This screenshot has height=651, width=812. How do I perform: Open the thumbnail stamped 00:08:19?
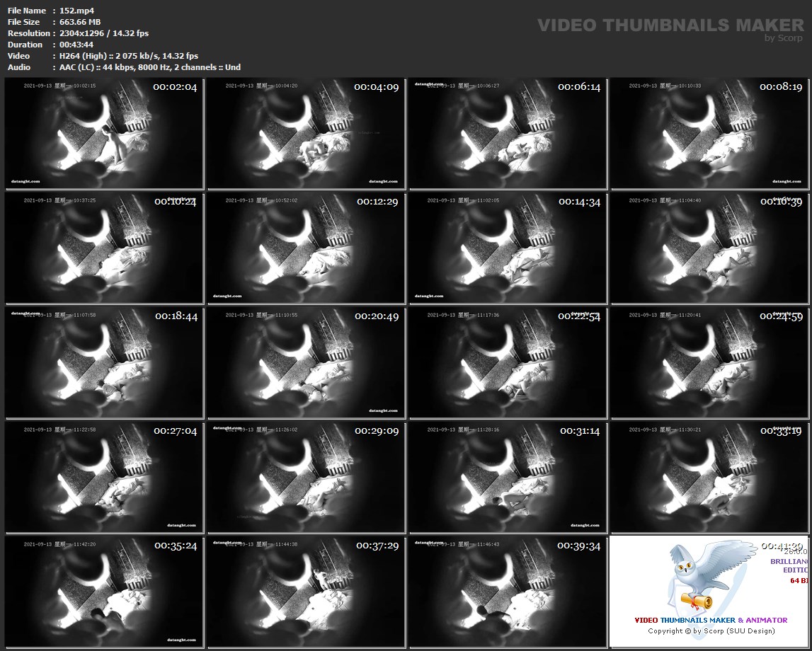(x=709, y=134)
